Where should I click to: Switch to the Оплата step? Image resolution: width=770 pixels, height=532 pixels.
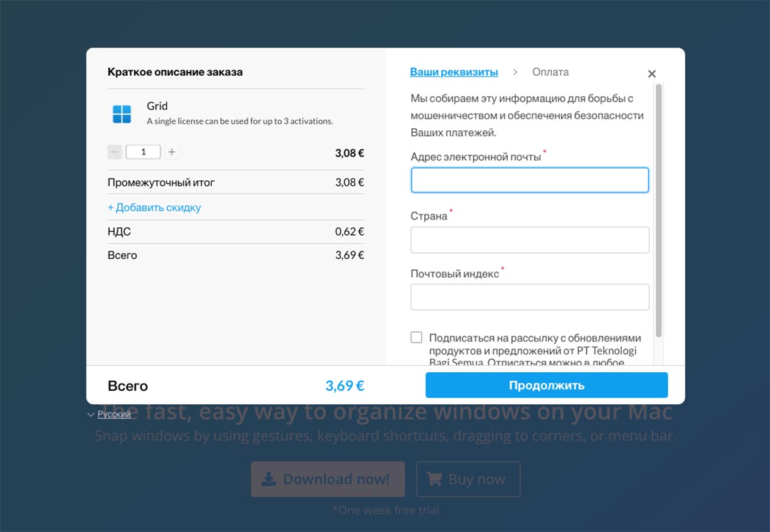tap(550, 72)
